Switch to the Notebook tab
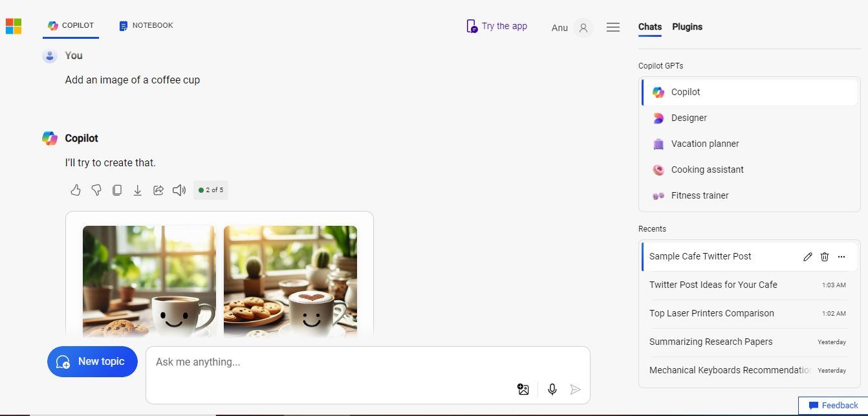Viewport: 868px width, 416px height. pos(146,26)
